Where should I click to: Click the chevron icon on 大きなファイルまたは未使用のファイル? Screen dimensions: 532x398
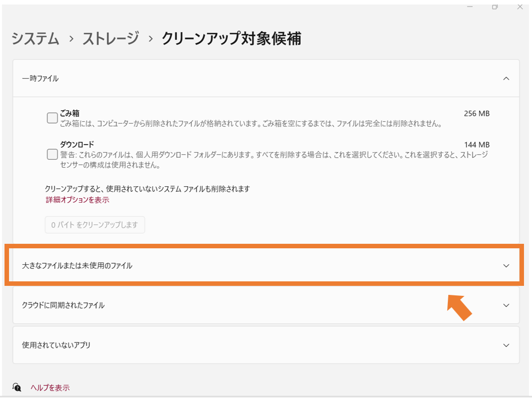(x=506, y=266)
